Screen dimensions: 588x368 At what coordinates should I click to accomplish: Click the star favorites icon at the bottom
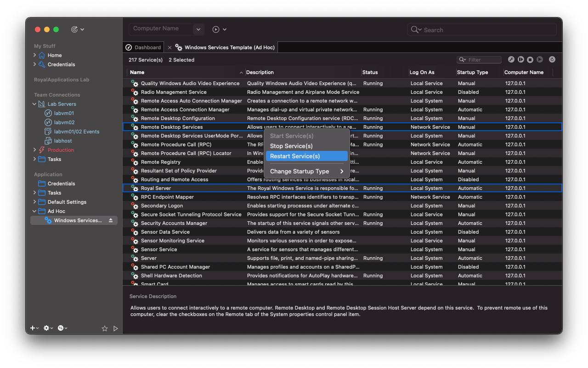coord(105,328)
